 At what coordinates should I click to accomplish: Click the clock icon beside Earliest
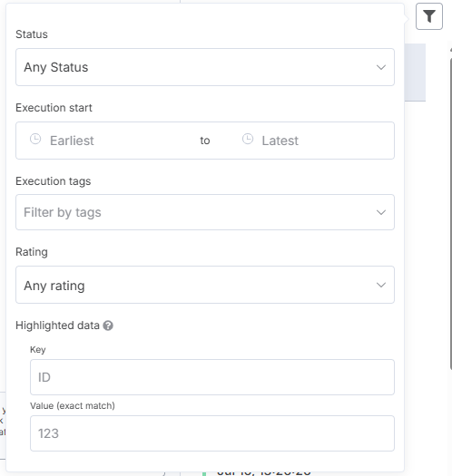pos(35,140)
